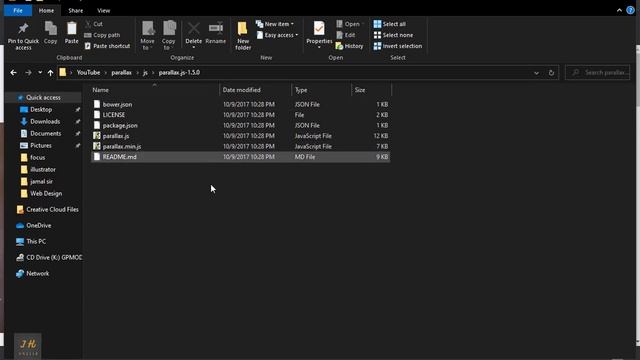The width and height of the screenshot is (640, 360).
Task: Click Select all
Action: click(x=389, y=24)
